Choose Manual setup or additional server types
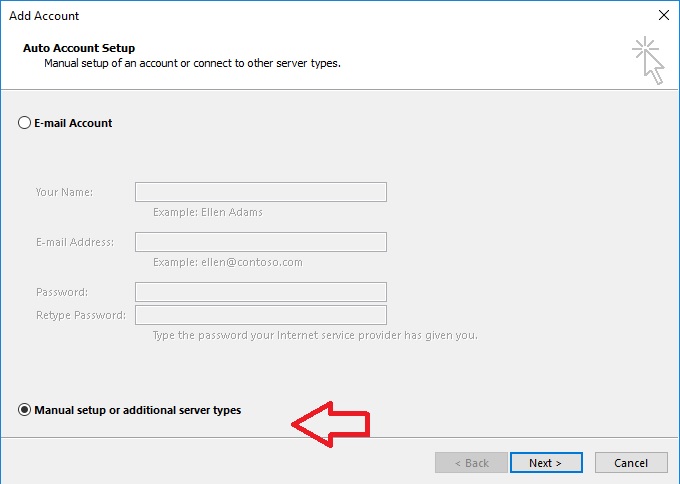Image resolution: width=680 pixels, height=484 pixels. coord(25,410)
